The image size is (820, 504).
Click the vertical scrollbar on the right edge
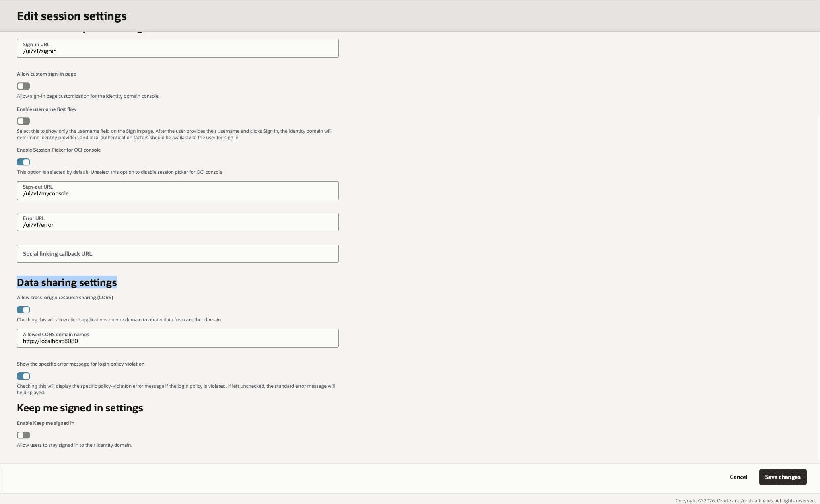(819, 289)
